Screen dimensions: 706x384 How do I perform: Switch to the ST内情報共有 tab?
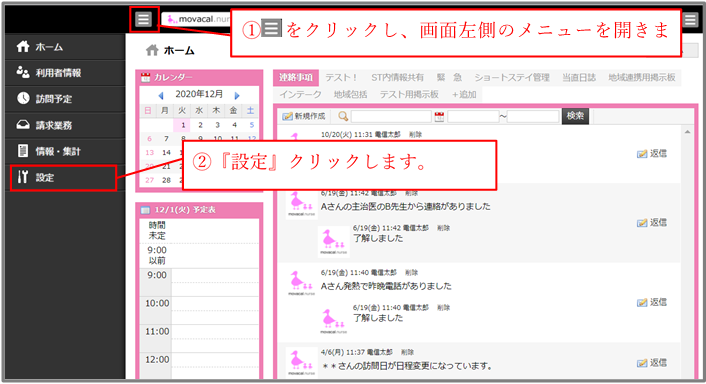click(397, 77)
